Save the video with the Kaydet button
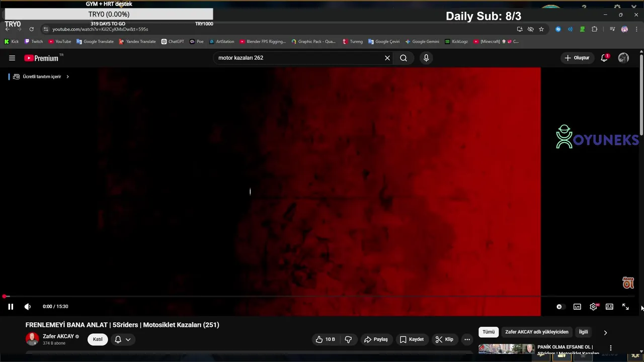 (412, 339)
